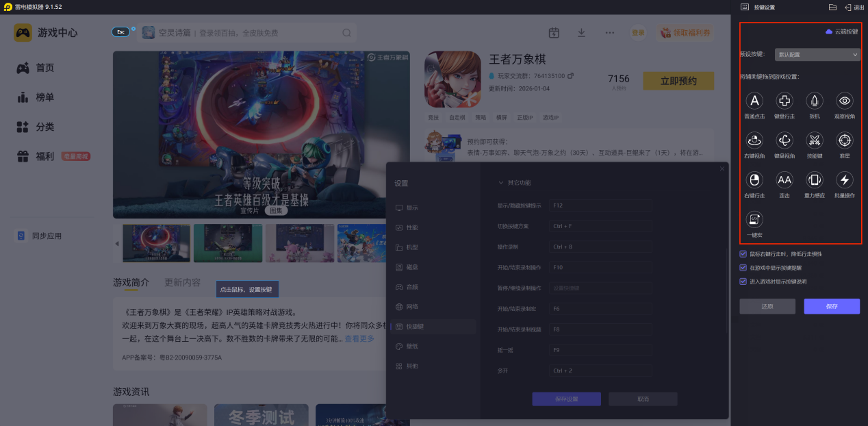Screen dimensions: 868x426
Task: Click the 空灵诗篇 search box
Action: pos(247,33)
